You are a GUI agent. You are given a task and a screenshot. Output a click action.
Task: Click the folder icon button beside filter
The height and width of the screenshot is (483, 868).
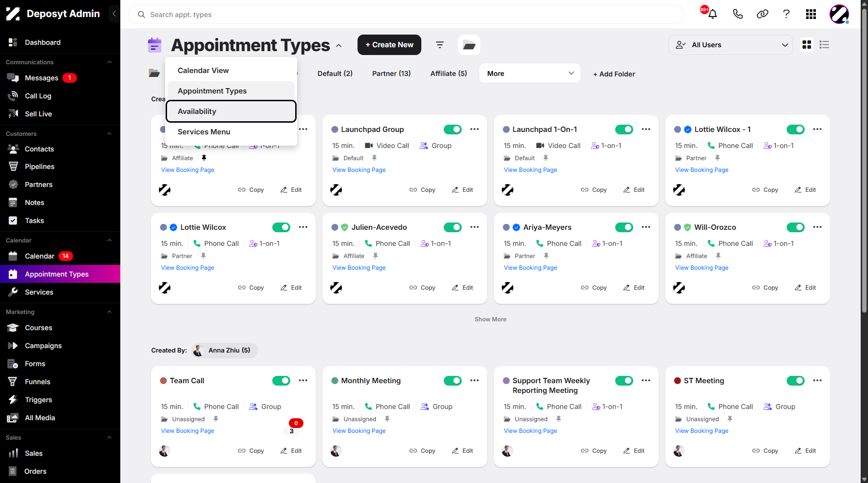tap(469, 45)
